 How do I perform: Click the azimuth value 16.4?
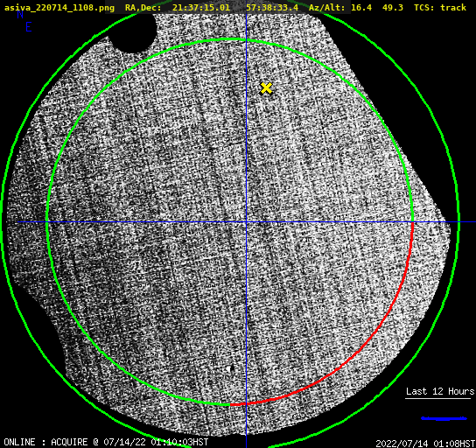[x=361, y=8]
